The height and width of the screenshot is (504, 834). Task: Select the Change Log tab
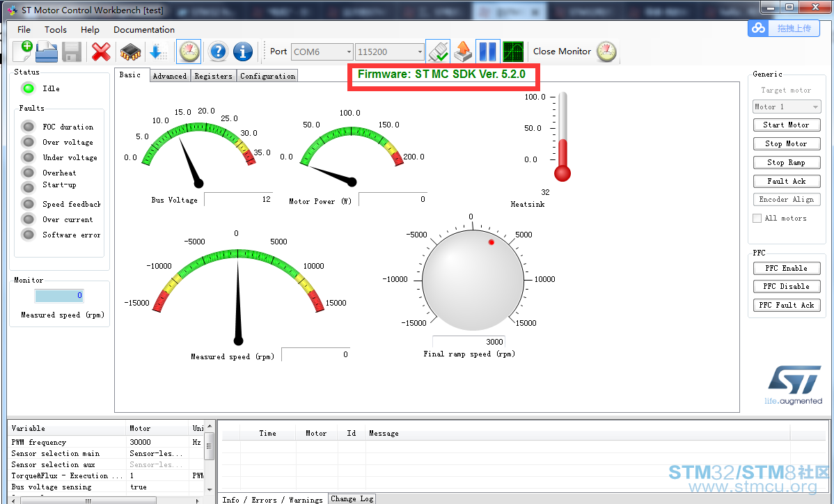pos(352,498)
